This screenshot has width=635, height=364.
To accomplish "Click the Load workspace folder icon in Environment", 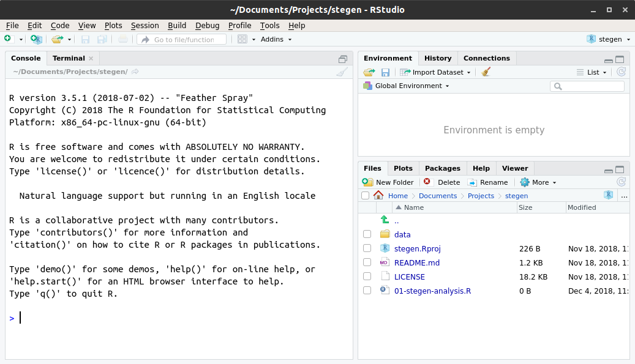I will click(x=369, y=72).
